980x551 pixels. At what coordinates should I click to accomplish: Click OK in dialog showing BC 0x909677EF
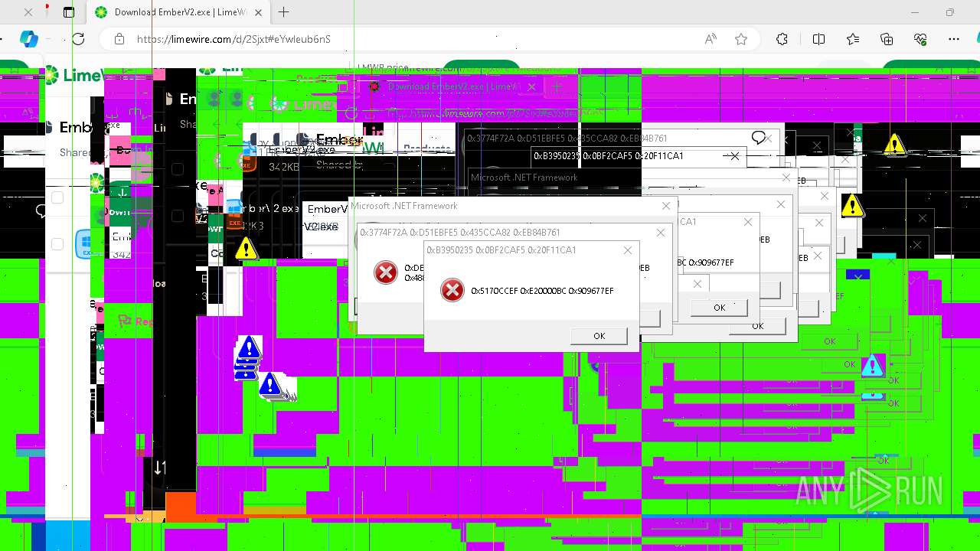719,308
